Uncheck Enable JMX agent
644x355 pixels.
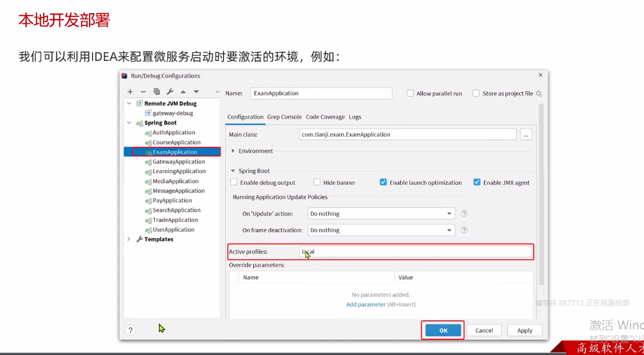click(x=477, y=182)
